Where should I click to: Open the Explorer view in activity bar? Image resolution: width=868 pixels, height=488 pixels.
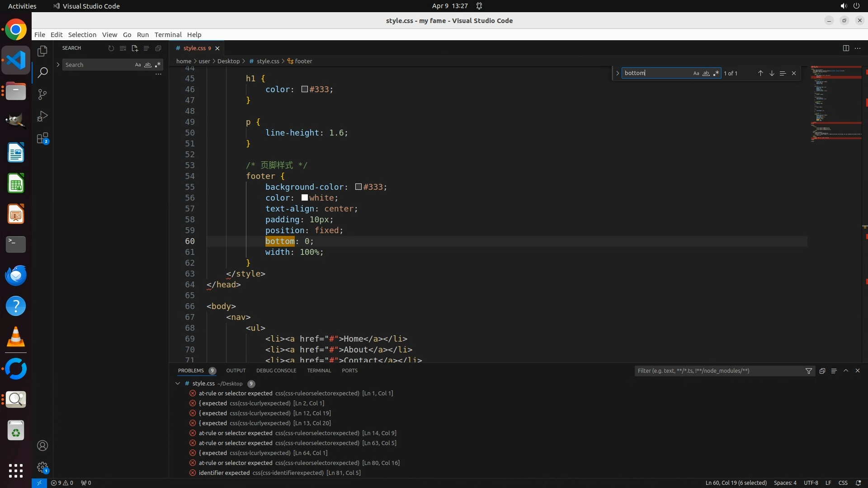(42, 51)
